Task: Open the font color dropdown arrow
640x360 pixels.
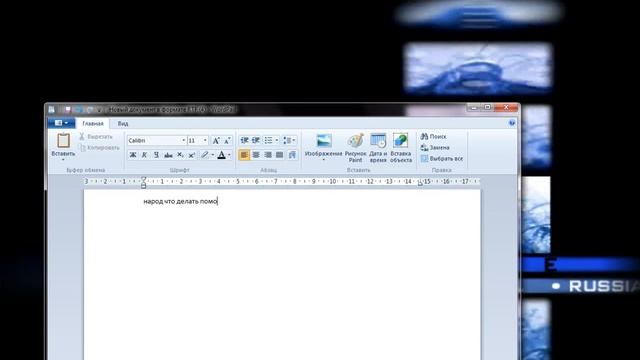Action: pyautogui.click(x=229, y=155)
